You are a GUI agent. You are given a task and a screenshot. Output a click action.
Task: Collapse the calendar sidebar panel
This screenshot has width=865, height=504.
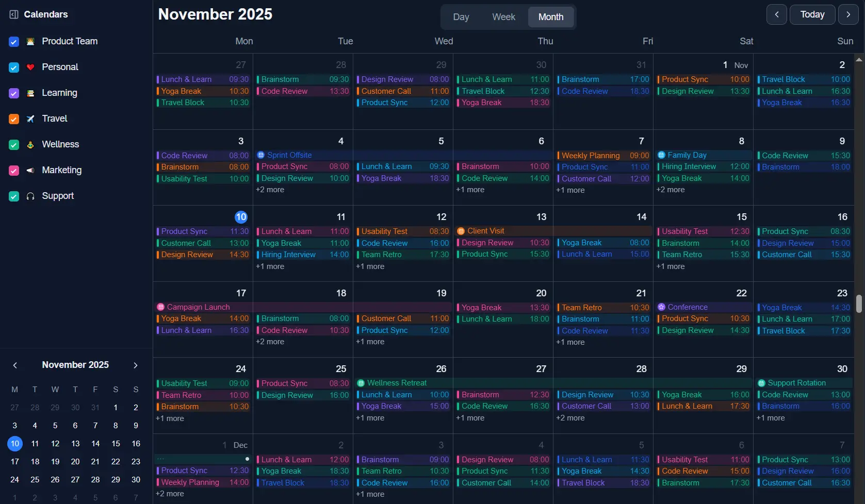pyautogui.click(x=13, y=14)
